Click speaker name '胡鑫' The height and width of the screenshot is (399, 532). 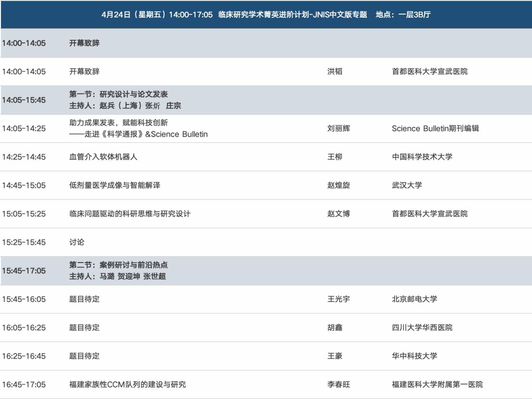[334, 328]
